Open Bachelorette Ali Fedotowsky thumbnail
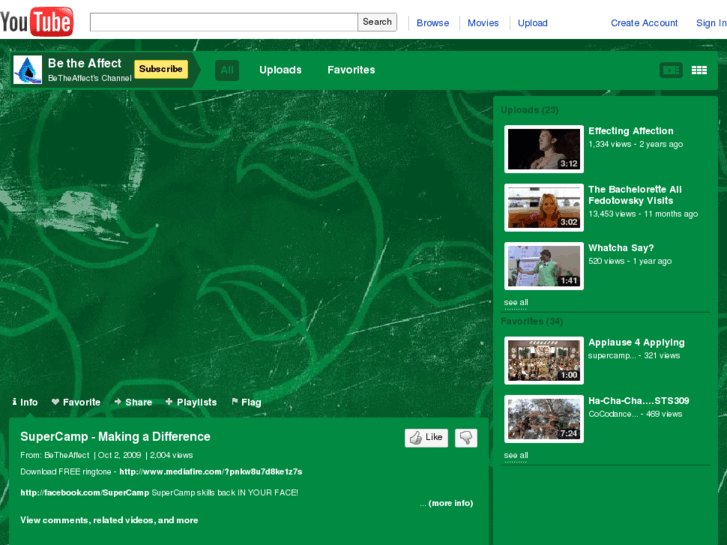Image resolution: width=727 pixels, height=545 pixels. click(x=544, y=207)
